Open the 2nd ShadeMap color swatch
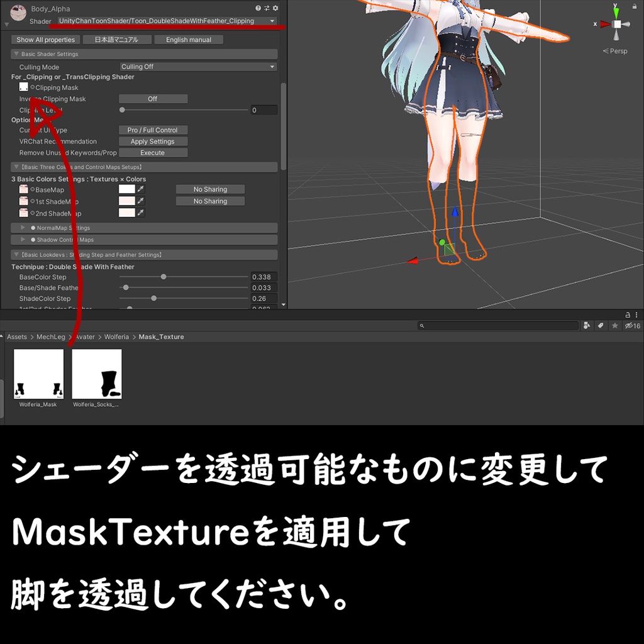This screenshot has width=644, height=644. point(127,213)
